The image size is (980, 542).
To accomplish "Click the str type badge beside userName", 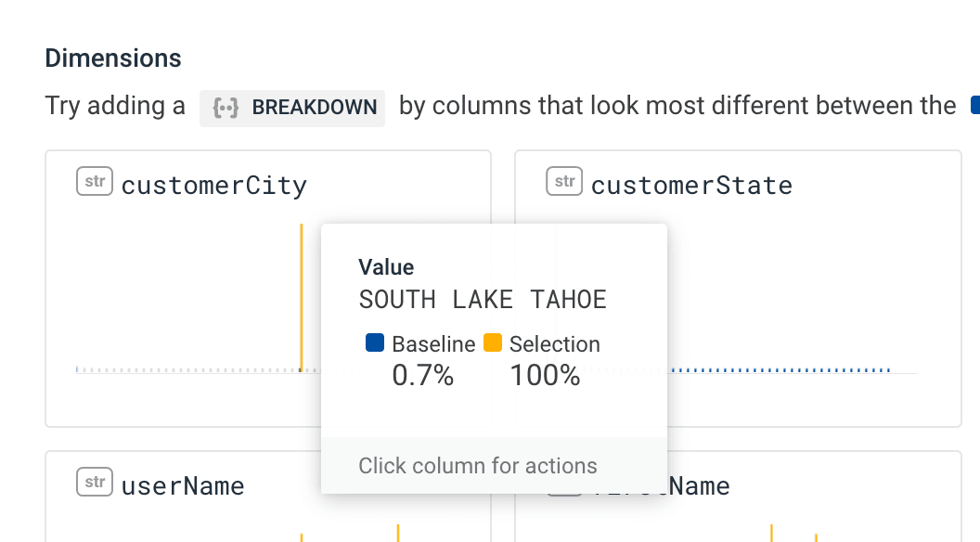I will click(95, 482).
